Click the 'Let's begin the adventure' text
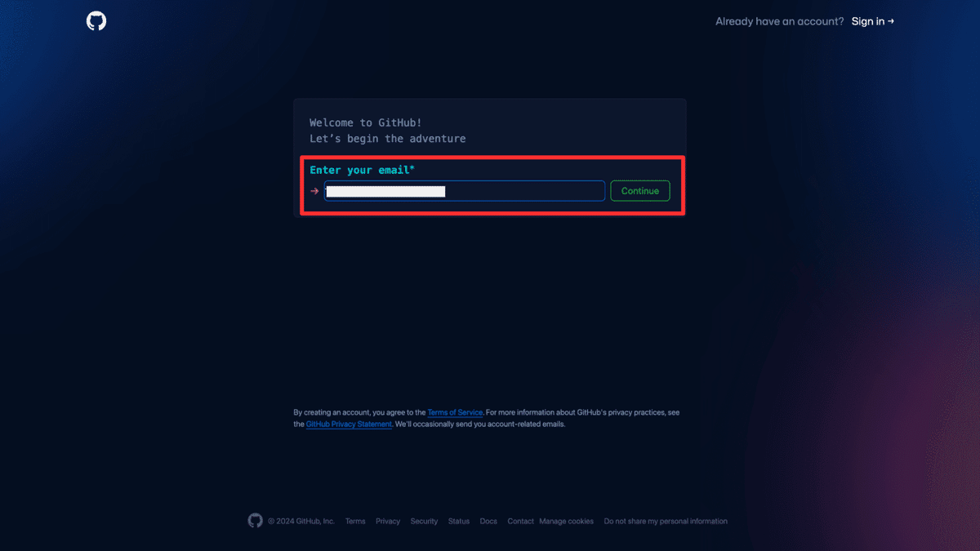The width and height of the screenshot is (980, 551). 388,139
